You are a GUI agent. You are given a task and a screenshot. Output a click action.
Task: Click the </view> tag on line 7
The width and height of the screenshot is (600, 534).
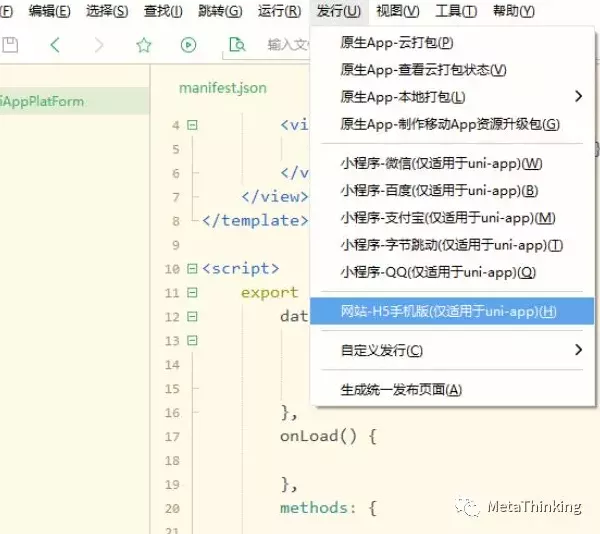click(275, 197)
